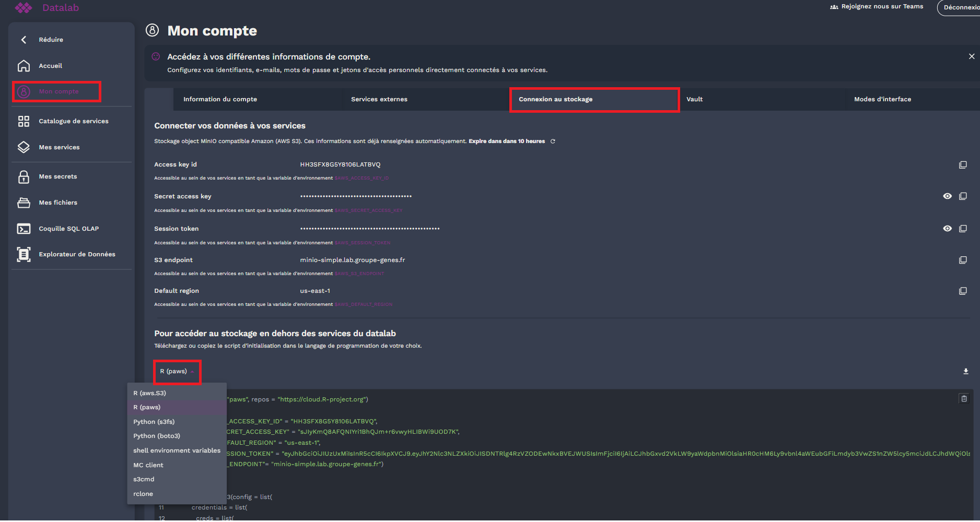
Task: Copy the S3 endpoint value
Action: click(963, 259)
